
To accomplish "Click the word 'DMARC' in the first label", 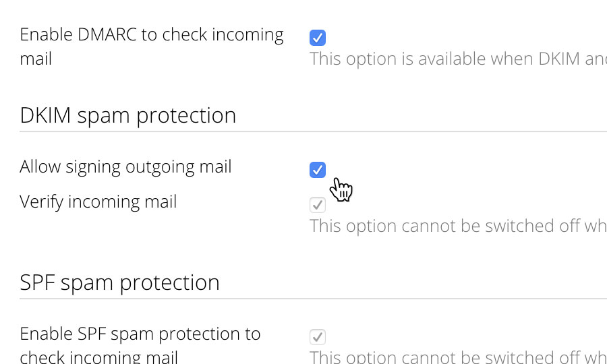I will tap(107, 34).
